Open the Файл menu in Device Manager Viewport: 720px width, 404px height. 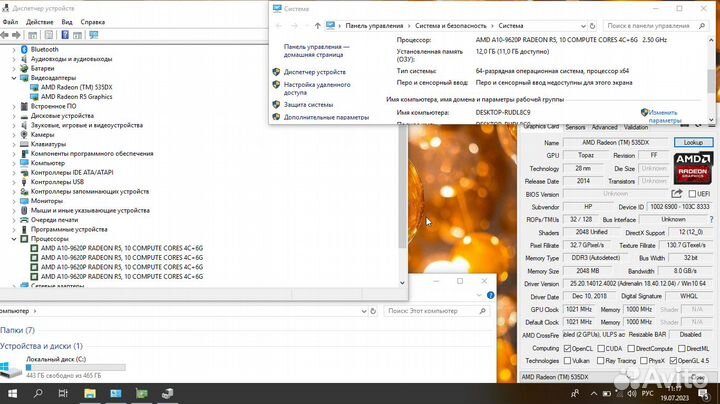point(10,22)
